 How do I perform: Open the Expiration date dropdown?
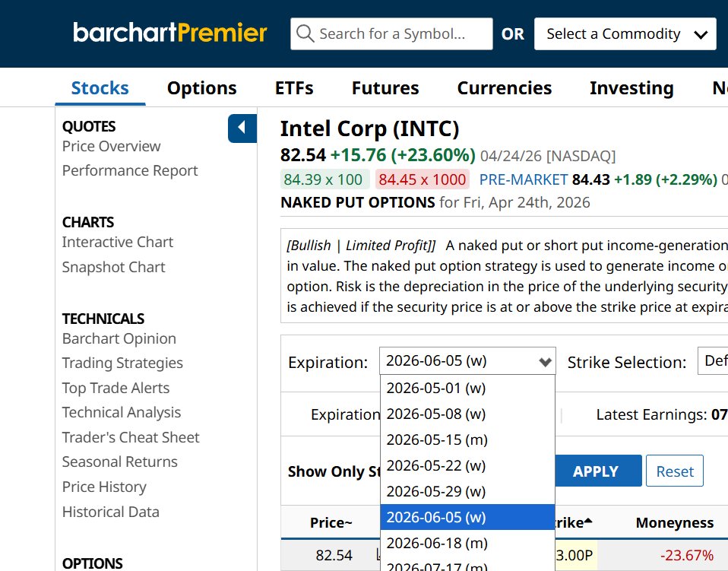tap(467, 361)
